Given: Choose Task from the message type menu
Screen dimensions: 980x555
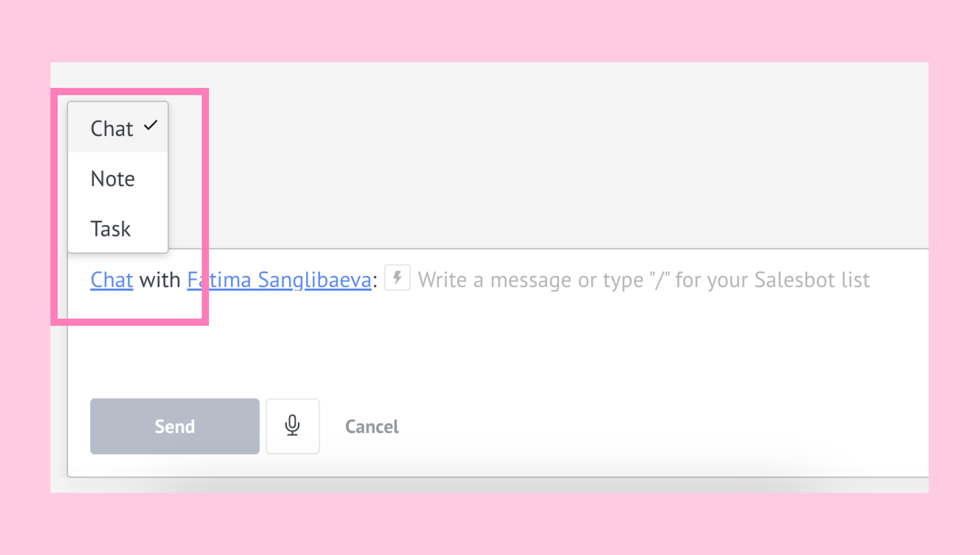Looking at the screenshot, I should pos(118,228).
